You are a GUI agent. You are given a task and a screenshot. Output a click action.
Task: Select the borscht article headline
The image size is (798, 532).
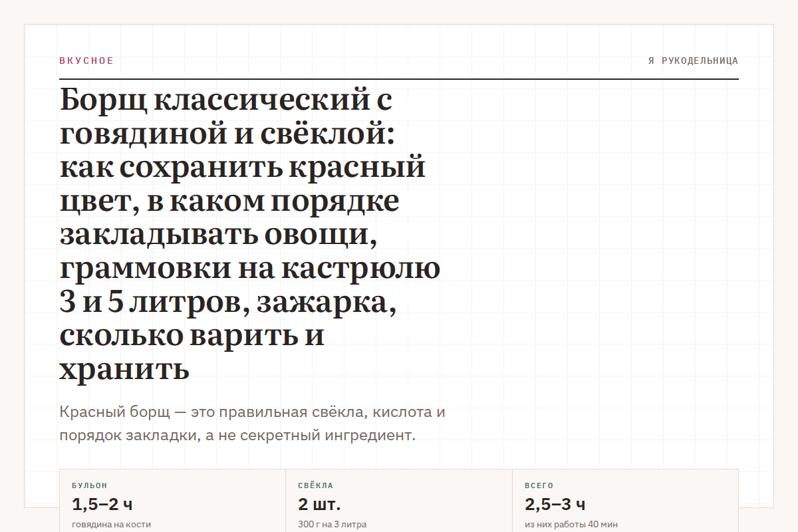[250, 235]
